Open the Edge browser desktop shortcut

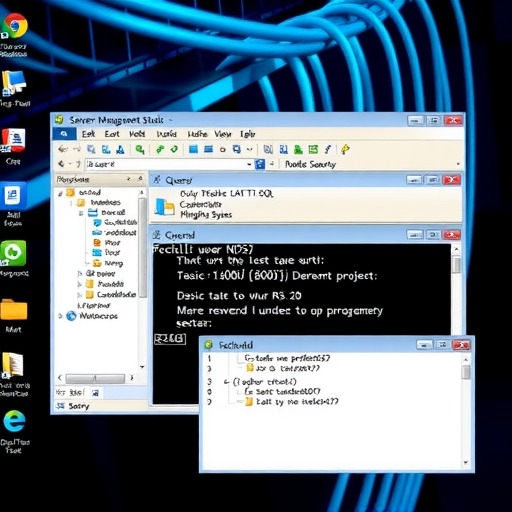[x=14, y=421]
